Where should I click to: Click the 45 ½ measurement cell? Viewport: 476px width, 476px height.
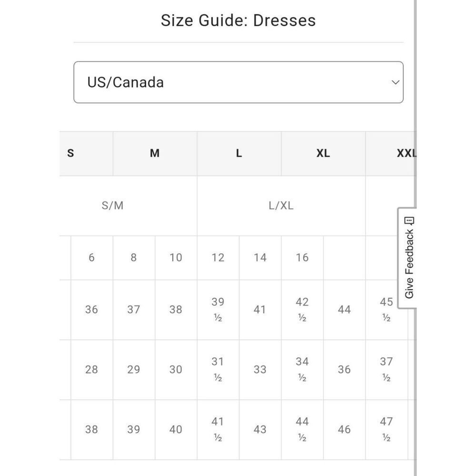tap(387, 310)
